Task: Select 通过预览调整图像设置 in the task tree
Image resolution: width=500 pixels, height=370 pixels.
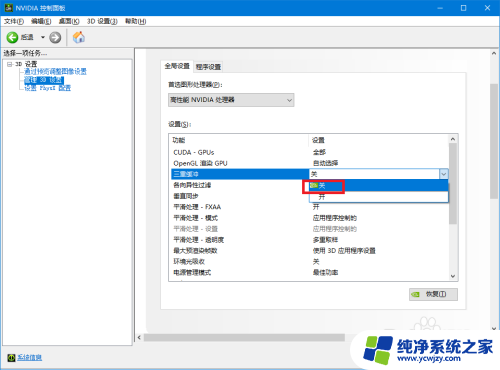Action: click(55, 72)
